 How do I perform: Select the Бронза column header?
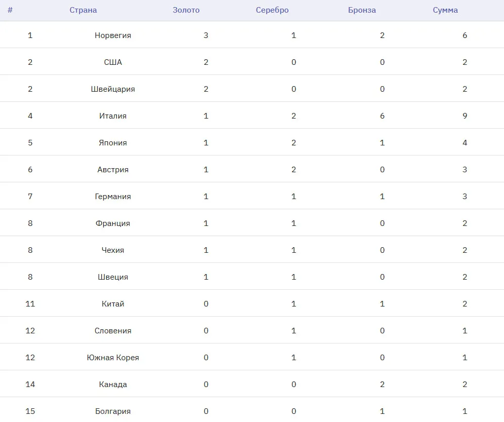click(362, 10)
